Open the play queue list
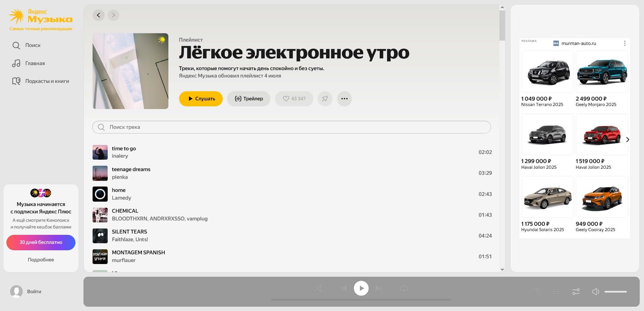Viewport: 644px width, 311px height. click(557, 292)
